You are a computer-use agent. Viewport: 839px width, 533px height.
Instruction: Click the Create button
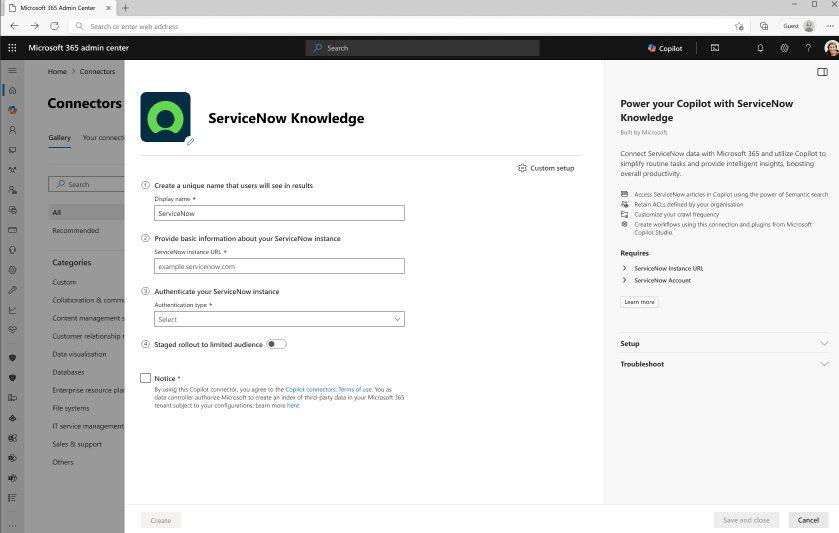pos(161,520)
